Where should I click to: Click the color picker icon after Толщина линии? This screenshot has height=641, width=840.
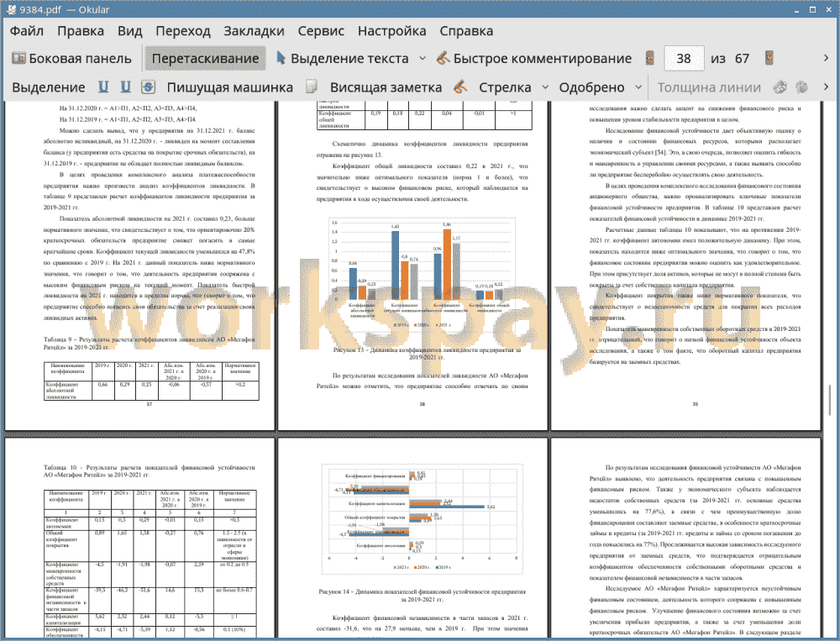pyautogui.click(x=780, y=87)
